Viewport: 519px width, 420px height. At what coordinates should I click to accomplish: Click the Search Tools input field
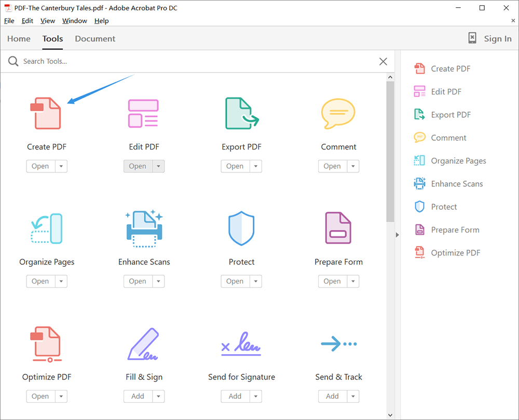(197, 61)
